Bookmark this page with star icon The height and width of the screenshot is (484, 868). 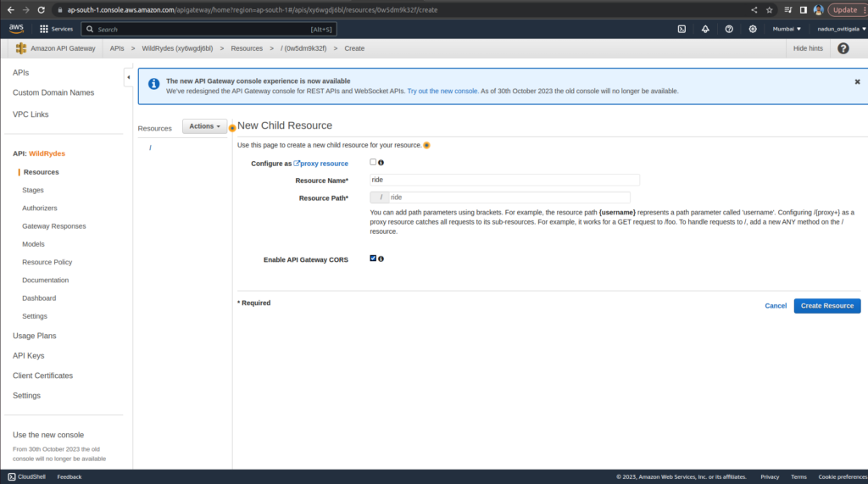769,10
